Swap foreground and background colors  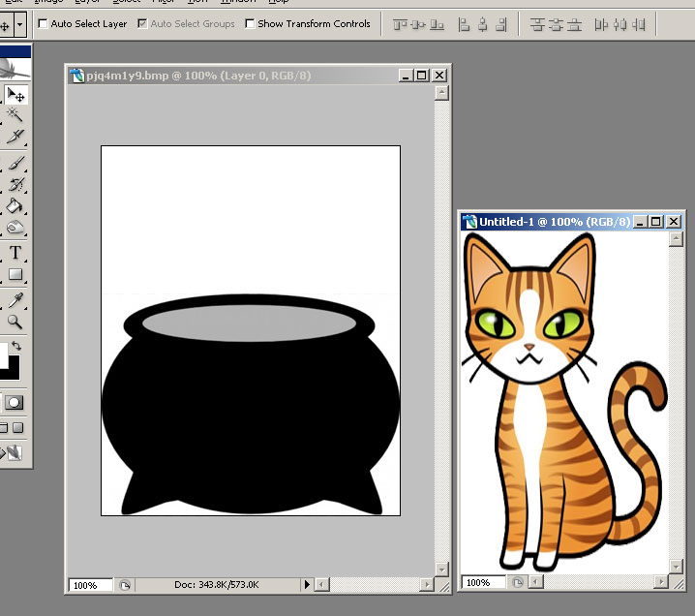[x=16, y=346]
